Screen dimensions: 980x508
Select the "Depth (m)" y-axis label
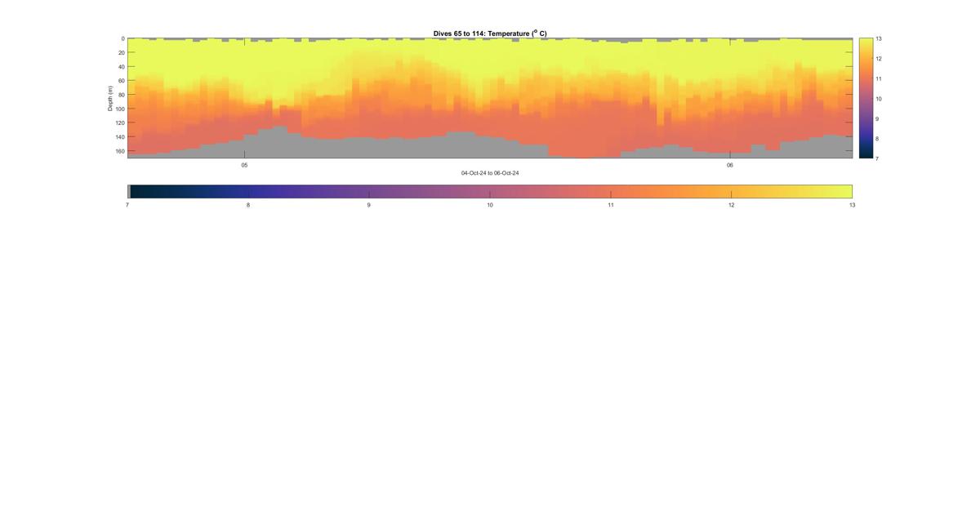click(x=110, y=98)
